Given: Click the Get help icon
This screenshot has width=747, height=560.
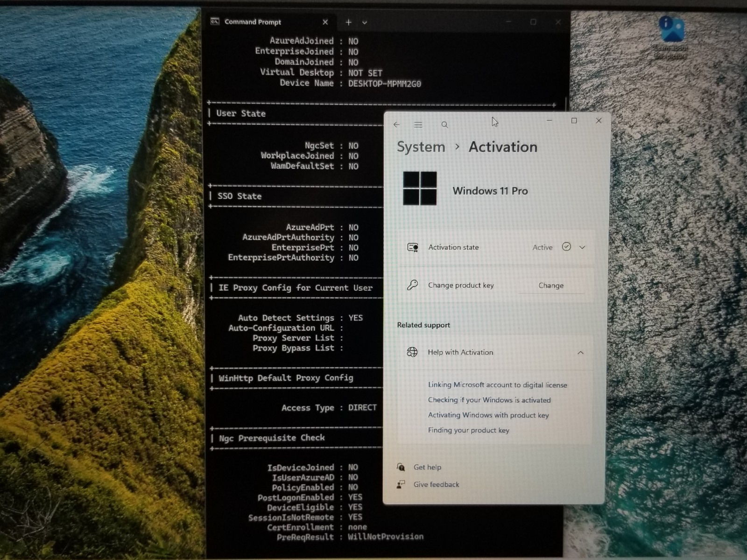Looking at the screenshot, I should [401, 467].
